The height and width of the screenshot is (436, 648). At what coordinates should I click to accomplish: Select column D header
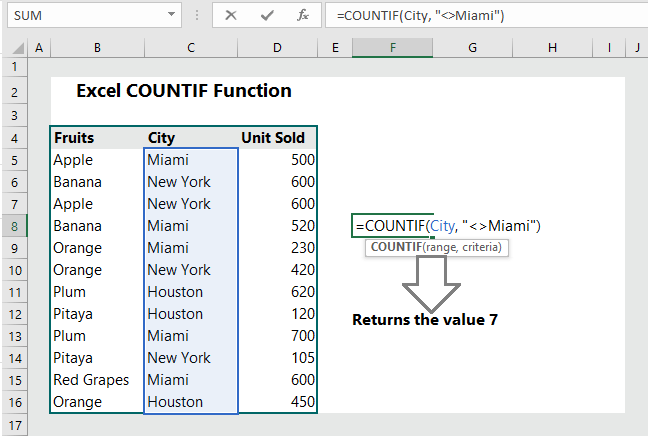coord(277,48)
